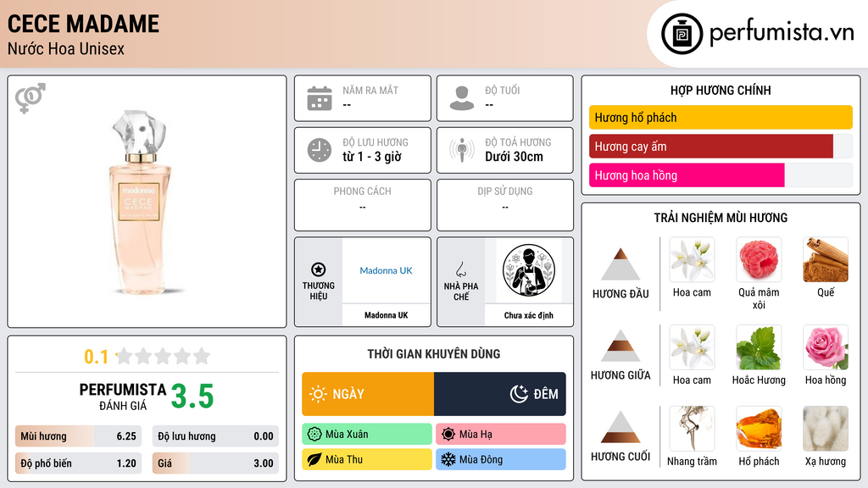868x488 pixels.
Task: Click the star badge Thương hiệu icon
Action: 319,269
